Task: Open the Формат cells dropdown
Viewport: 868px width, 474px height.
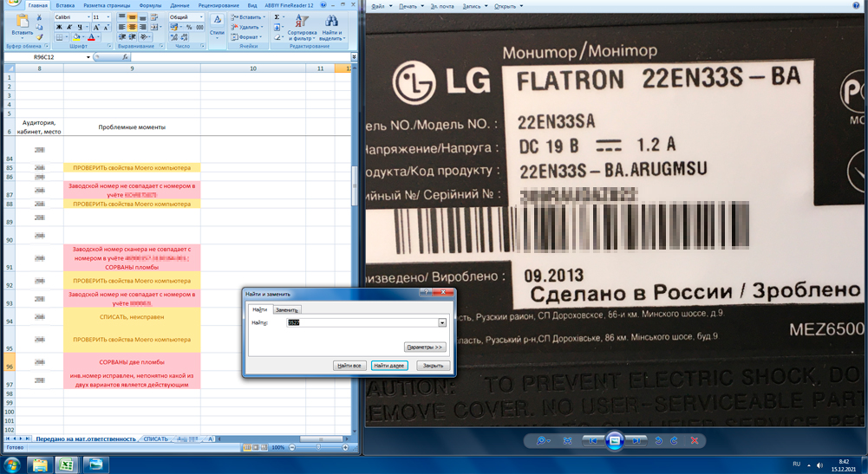Action: [245, 37]
